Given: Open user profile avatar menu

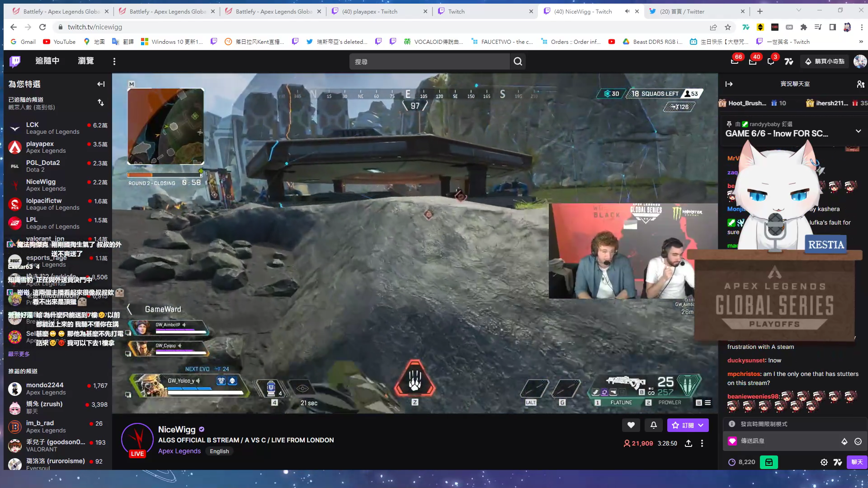Looking at the screenshot, I should (860, 61).
